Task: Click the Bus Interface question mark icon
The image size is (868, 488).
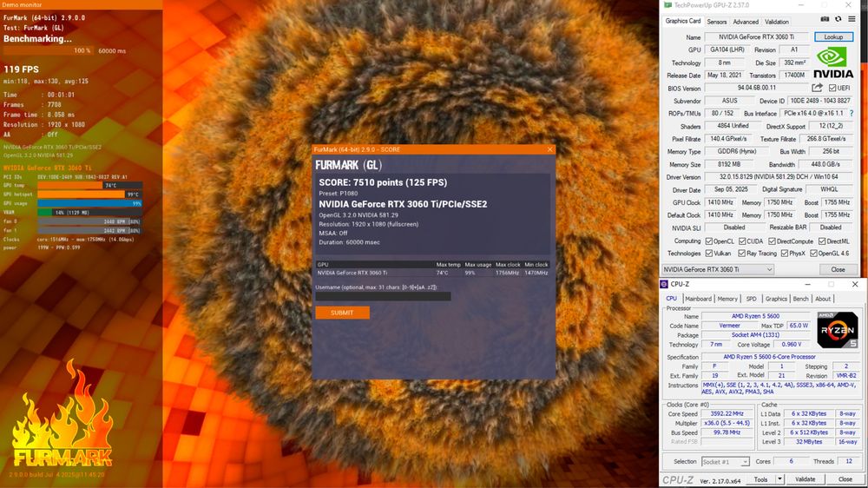Action: (x=852, y=114)
